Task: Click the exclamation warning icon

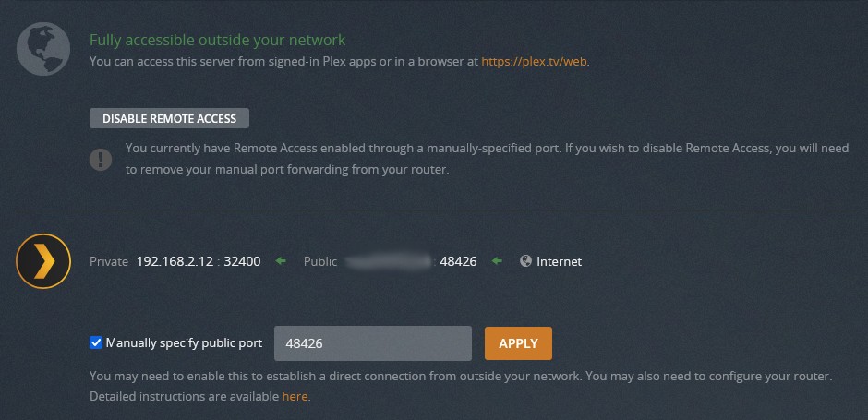Action: [101, 159]
